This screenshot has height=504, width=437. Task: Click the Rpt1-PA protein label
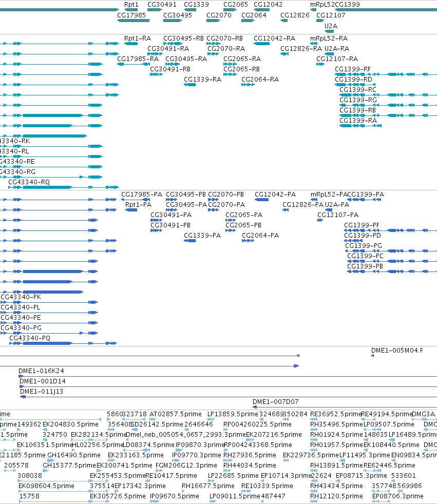138,205
